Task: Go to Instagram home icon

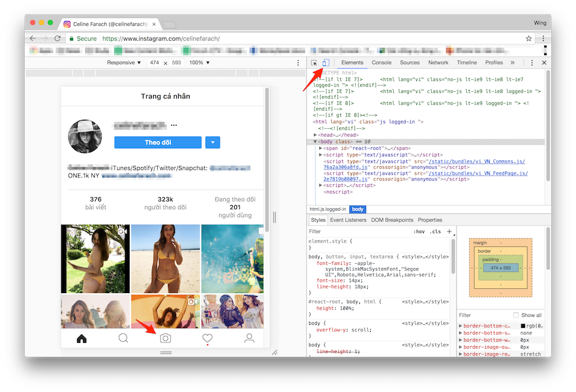Action: (x=82, y=338)
